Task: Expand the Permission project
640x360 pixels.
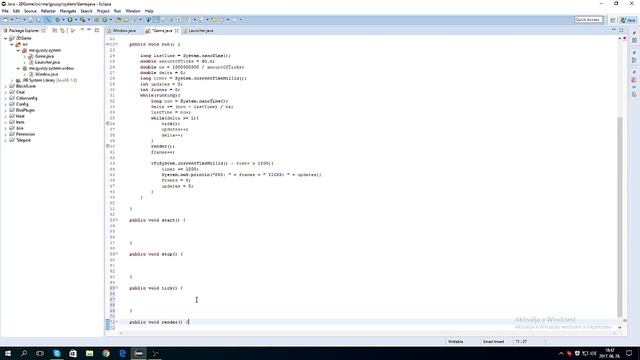Action: pos(6,134)
